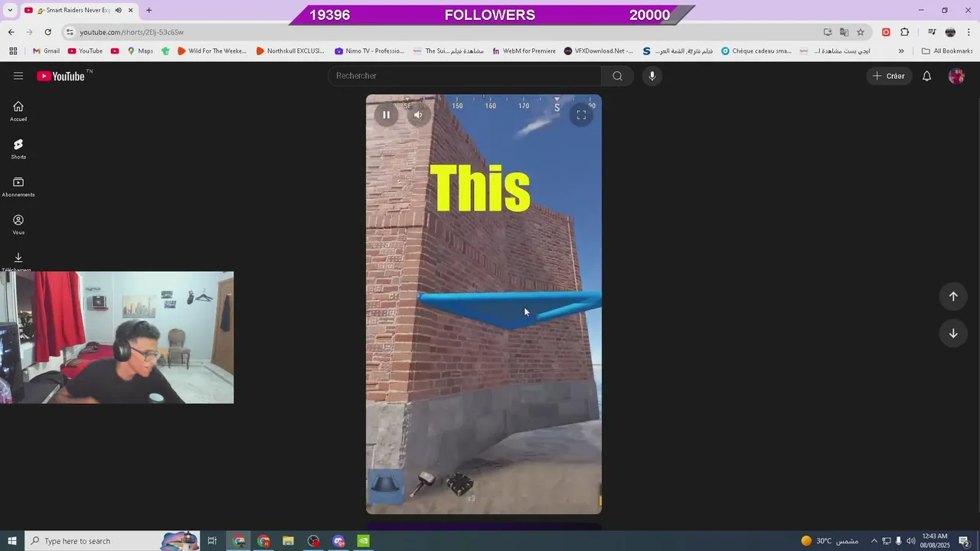Open Windows Start menu

pos(12,541)
